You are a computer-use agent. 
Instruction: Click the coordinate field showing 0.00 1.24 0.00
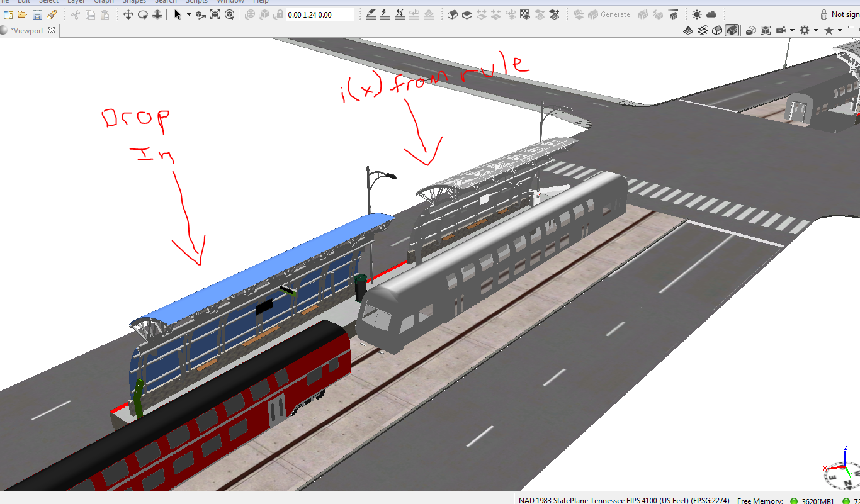tap(320, 14)
